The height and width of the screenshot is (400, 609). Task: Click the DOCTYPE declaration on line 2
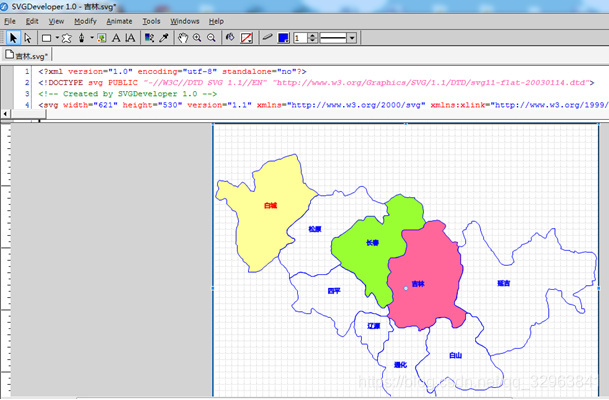[x=316, y=83]
